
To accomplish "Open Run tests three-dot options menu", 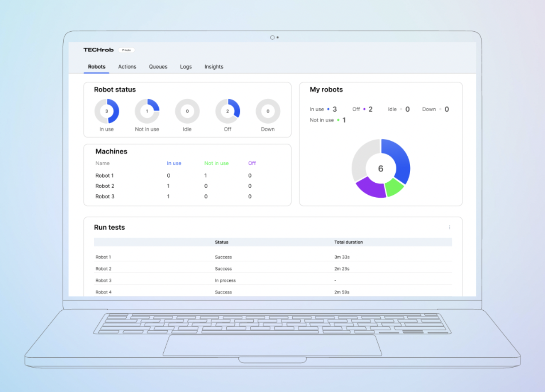I will [449, 227].
